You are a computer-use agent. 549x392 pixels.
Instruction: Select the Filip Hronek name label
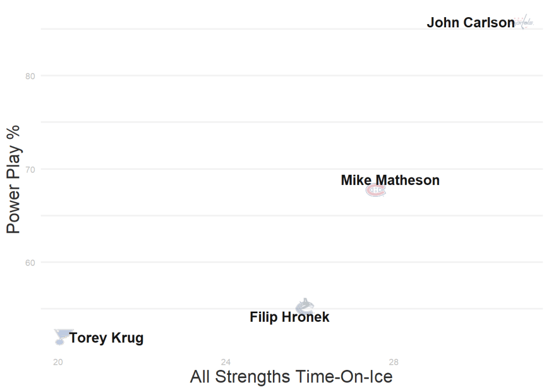click(290, 317)
